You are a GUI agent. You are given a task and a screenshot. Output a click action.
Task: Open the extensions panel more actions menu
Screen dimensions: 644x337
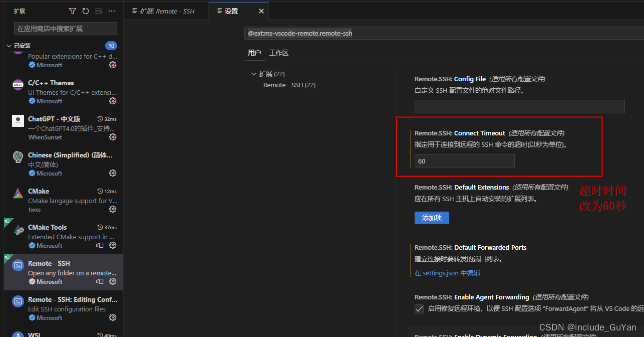[112, 11]
